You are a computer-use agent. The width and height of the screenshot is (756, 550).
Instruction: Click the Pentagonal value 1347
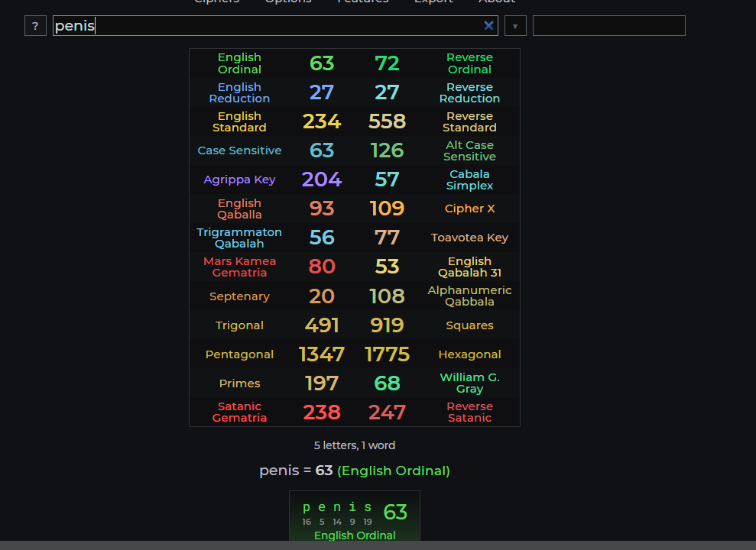[322, 354]
